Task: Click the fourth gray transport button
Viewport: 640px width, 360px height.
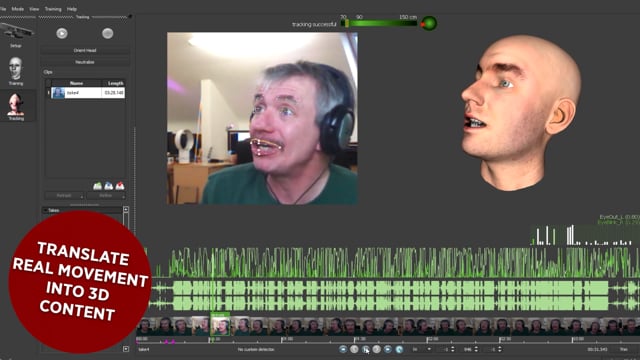Action: pyautogui.click(x=377, y=349)
